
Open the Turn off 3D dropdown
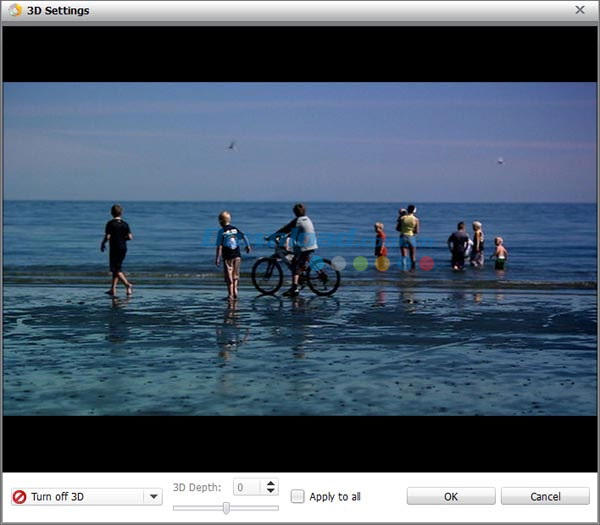(x=87, y=497)
